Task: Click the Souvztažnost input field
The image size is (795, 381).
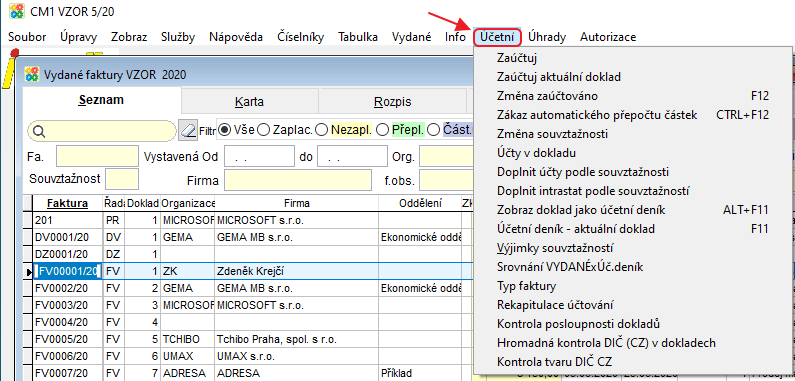Action: [x=122, y=179]
